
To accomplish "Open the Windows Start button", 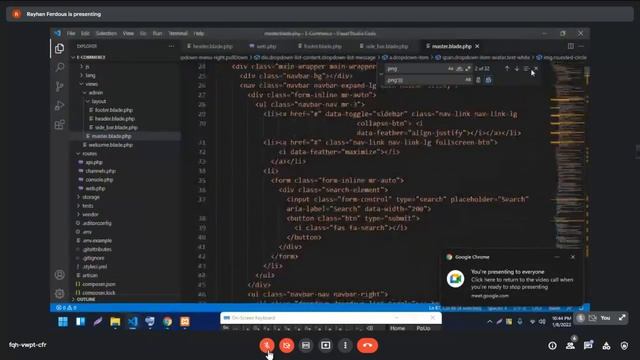I will click(x=63, y=322).
